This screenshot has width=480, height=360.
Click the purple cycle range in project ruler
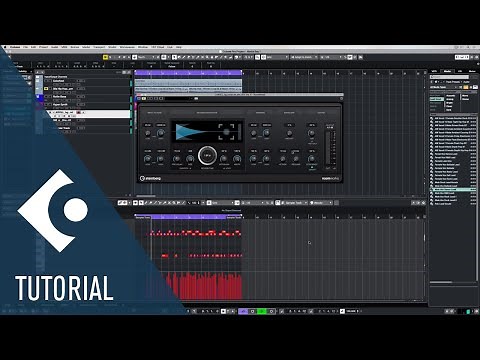coord(188,72)
